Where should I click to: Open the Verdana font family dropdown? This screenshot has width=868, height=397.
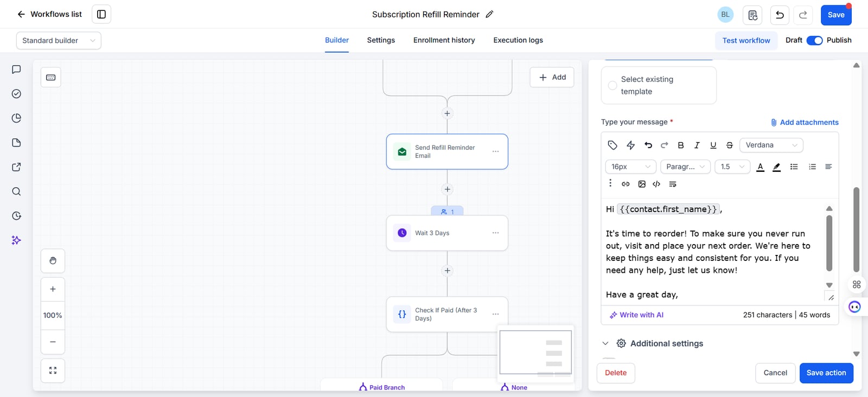tap(771, 145)
